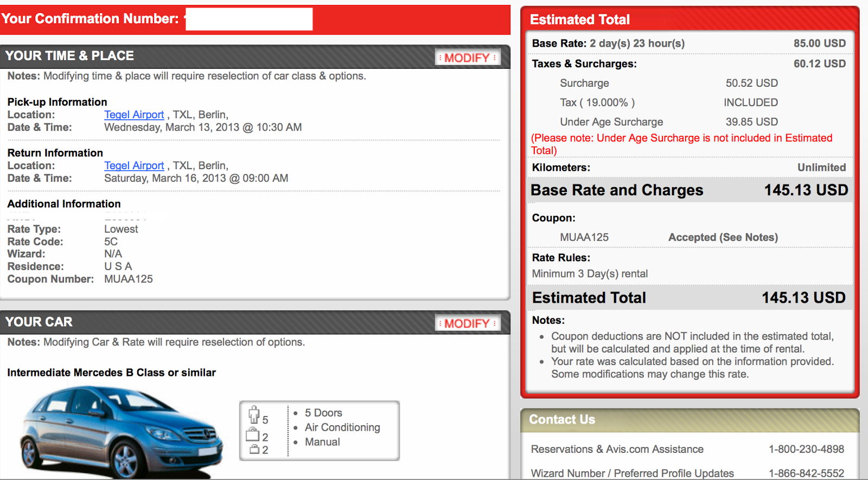The width and height of the screenshot is (868, 480).
Task: Click Surcharge 50.52 USD amount
Action: pyautogui.click(x=752, y=83)
